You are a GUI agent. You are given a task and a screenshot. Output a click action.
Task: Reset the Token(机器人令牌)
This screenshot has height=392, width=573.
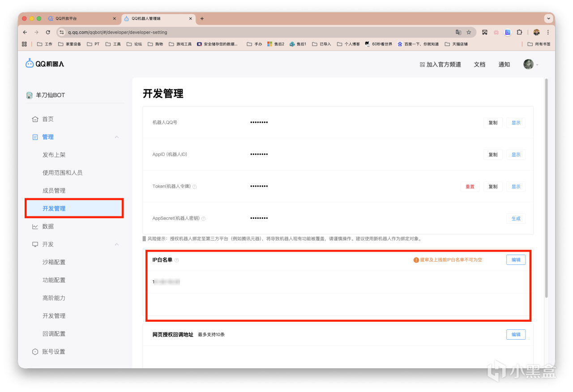[470, 187]
